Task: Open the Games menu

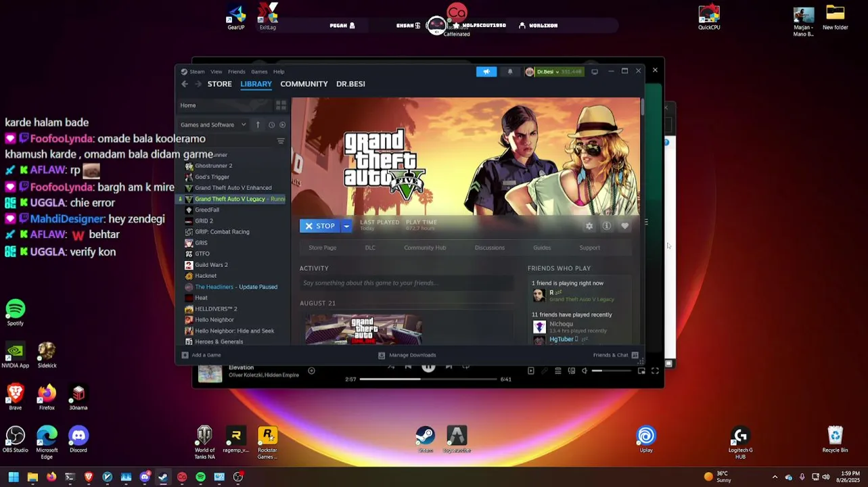Action: pos(259,72)
